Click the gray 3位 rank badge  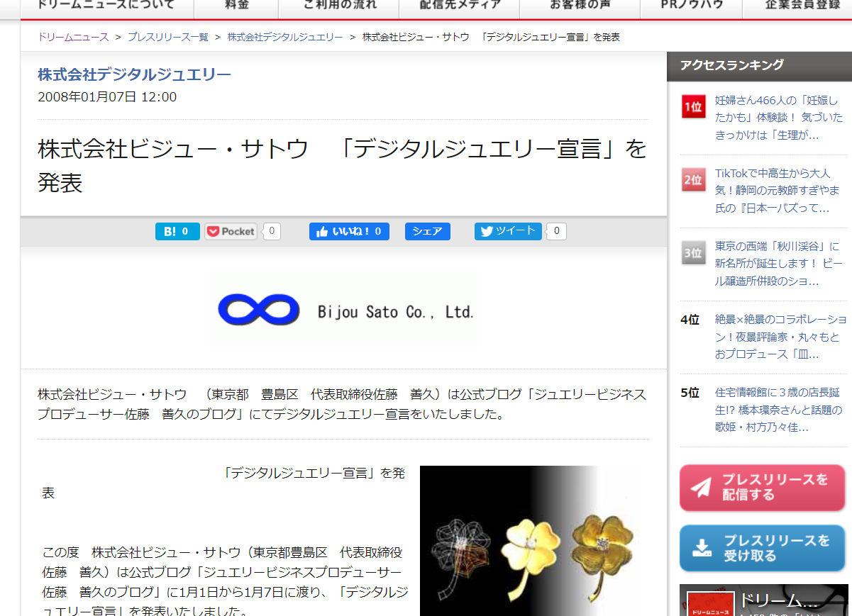[x=693, y=253]
